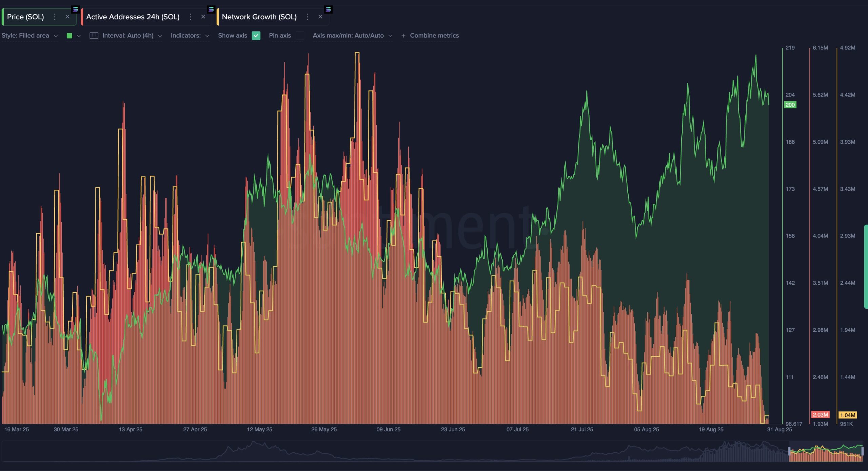
Task: Select the Price (SOL) metric tab
Action: coord(25,17)
